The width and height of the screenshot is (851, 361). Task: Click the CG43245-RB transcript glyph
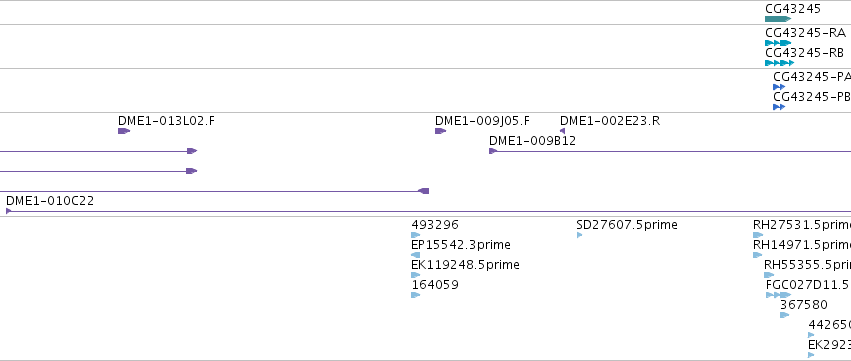[779, 63]
